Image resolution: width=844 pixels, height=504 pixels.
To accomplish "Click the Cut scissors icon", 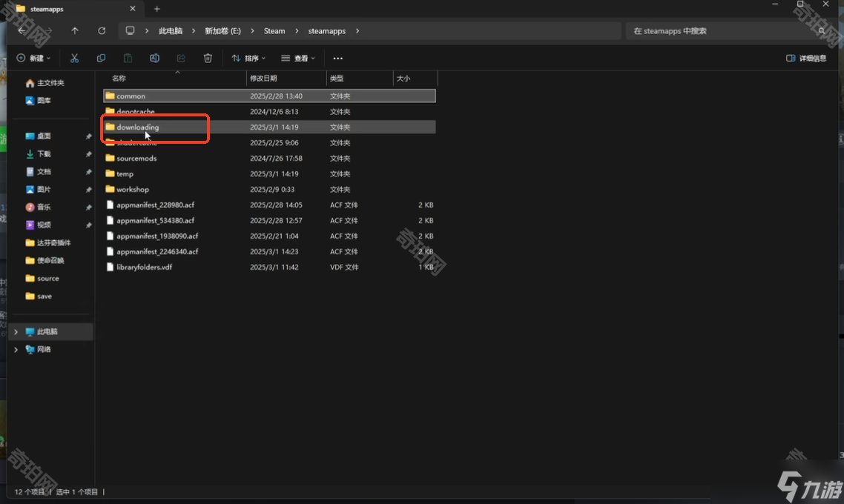I will click(x=74, y=58).
